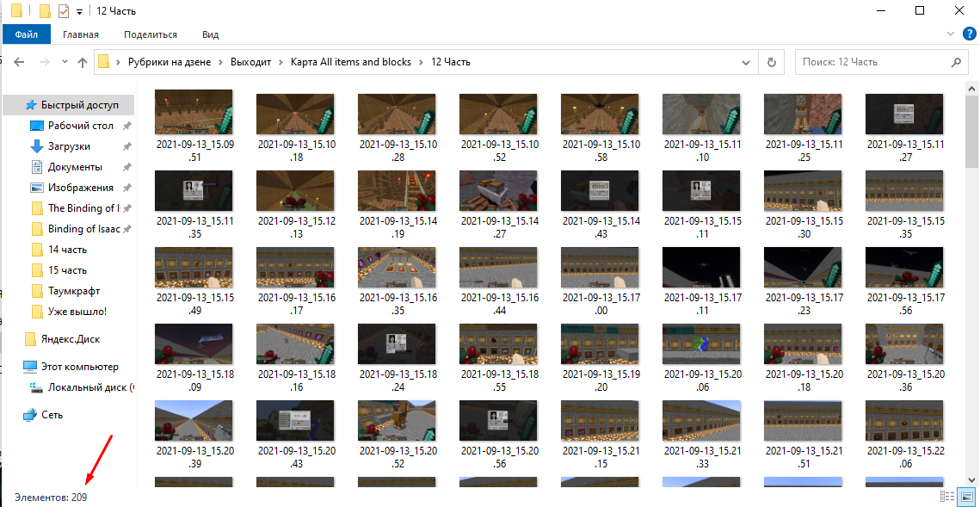Click file name 2021-09-13_15.14.43

click(x=600, y=227)
